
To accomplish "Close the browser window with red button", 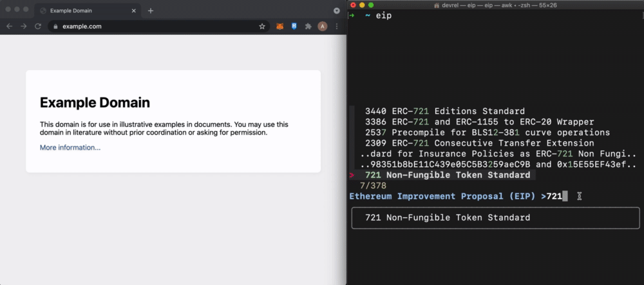I will click(x=8, y=9).
